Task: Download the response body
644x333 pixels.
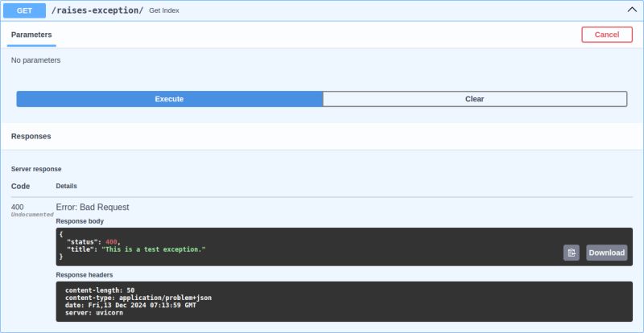Action: coord(607,253)
